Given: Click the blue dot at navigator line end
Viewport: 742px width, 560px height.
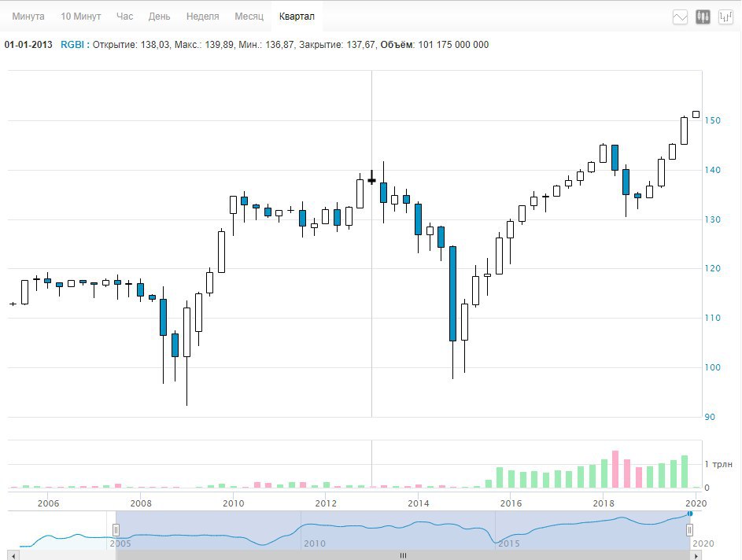Looking at the screenshot, I should [x=690, y=514].
